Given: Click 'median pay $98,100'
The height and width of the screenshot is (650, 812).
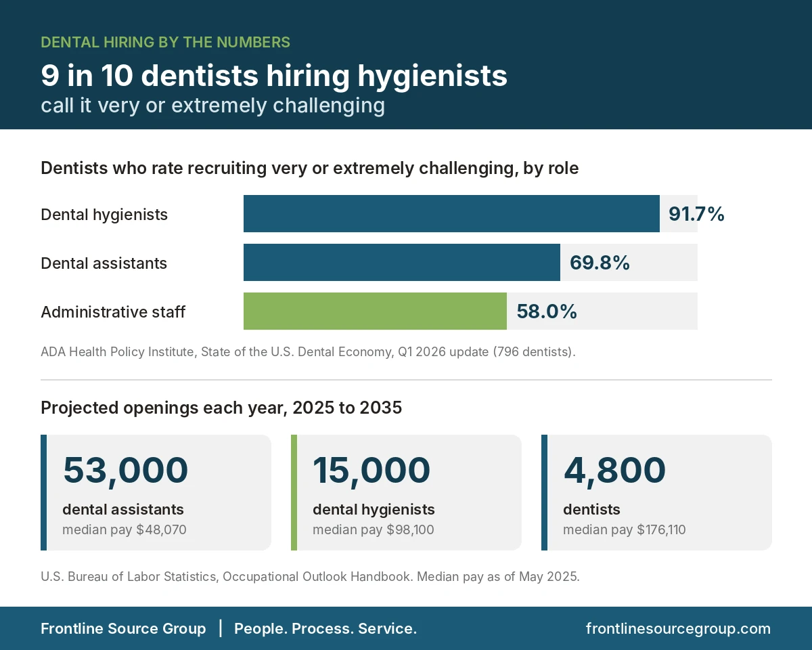Looking at the screenshot, I should (374, 529).
